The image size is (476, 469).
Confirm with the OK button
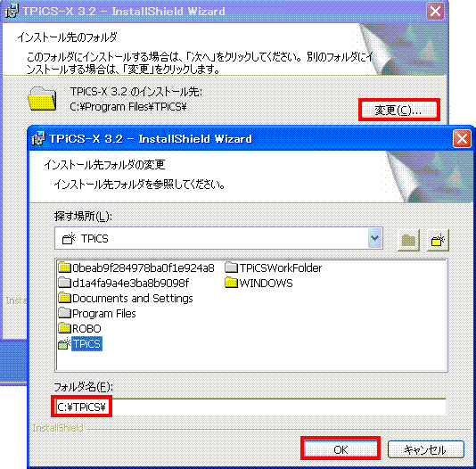[341, 449]
